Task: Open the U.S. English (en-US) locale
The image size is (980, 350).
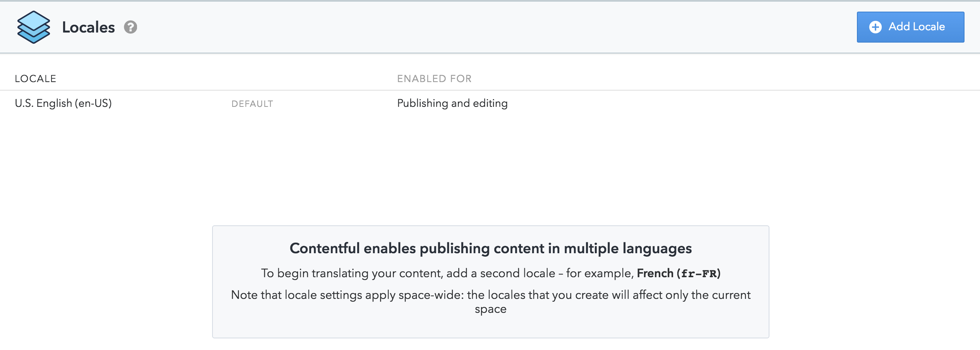Action: [x=63, y=103]
